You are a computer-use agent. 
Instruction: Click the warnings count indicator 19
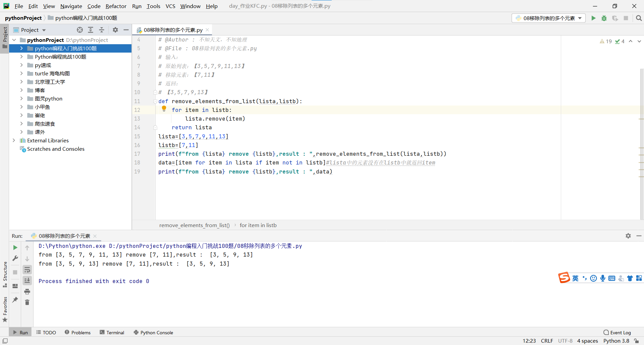tap(606, 41)
